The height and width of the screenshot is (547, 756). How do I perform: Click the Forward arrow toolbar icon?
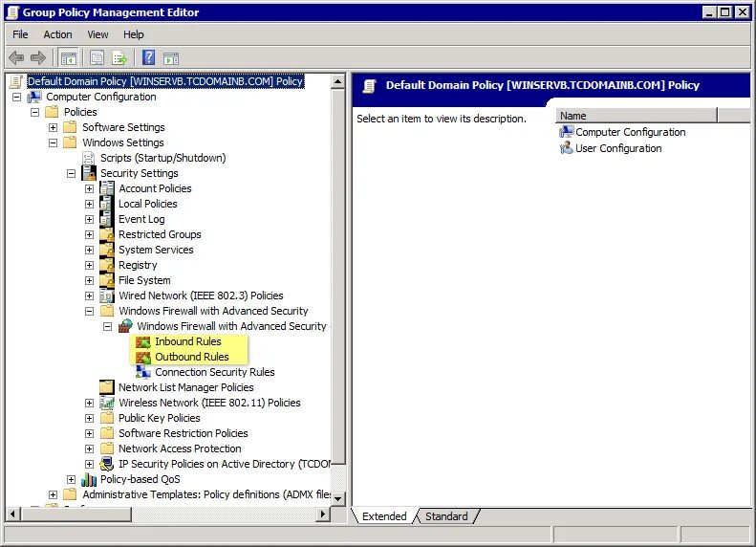pos(37,58)
